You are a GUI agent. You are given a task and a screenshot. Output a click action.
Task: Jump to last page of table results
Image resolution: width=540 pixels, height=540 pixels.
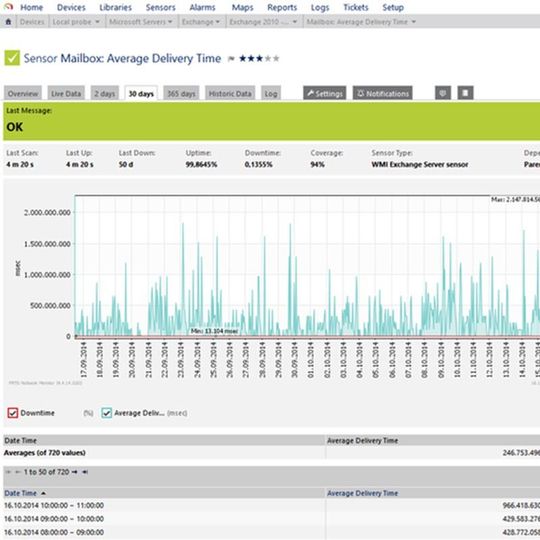(85, 472)
